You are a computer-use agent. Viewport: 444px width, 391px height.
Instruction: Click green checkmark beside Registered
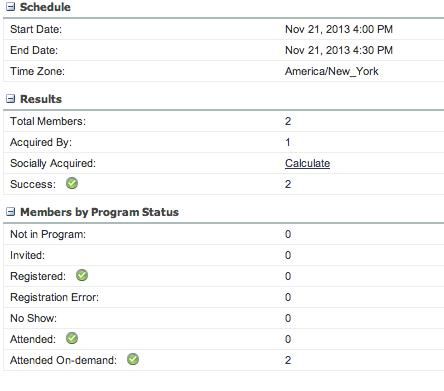point(82,275)
